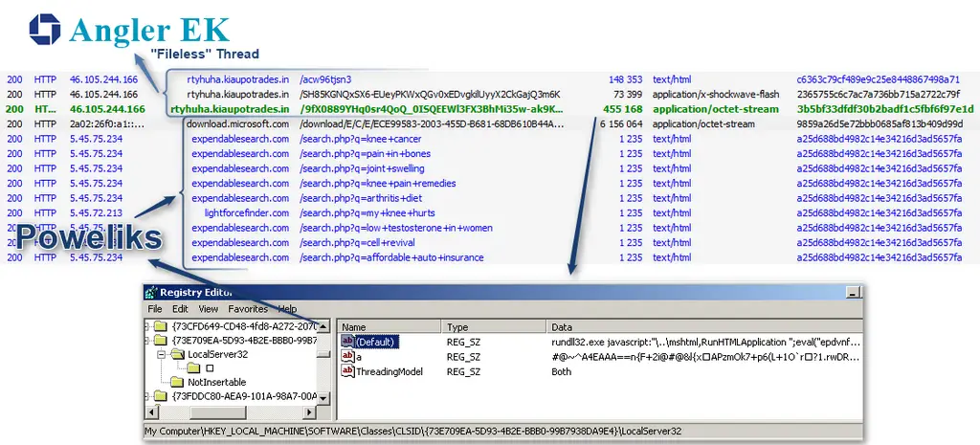Click the /search.php?q=knee+pain+remedies URL
This screenshot has height=445, width=980.
coord(377,183)
